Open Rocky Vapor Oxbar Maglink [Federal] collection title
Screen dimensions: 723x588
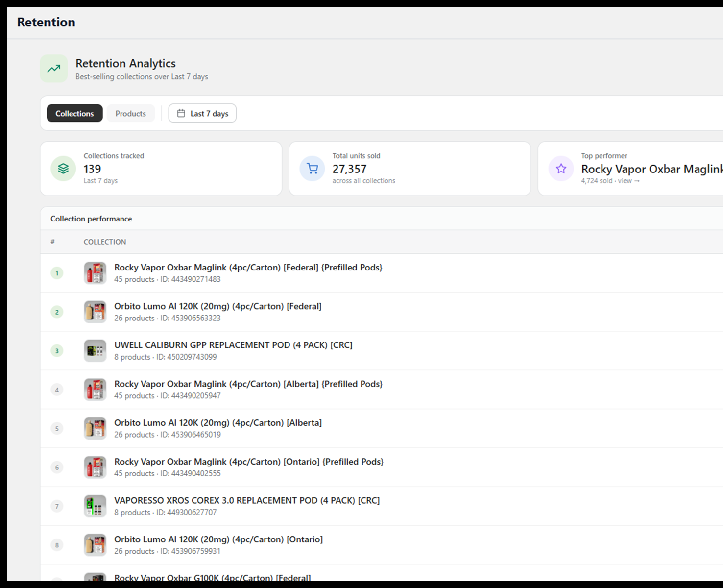(248, 268)
